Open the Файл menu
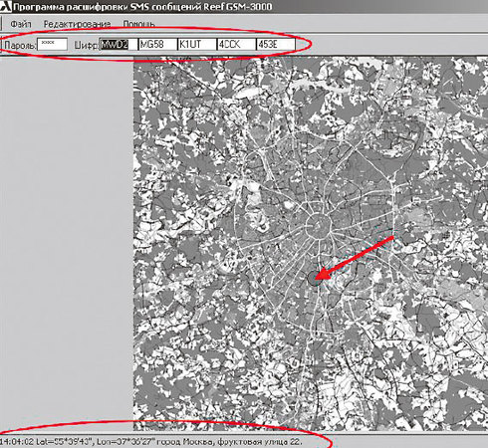488x448 pixels. click(x=21, y=24)
